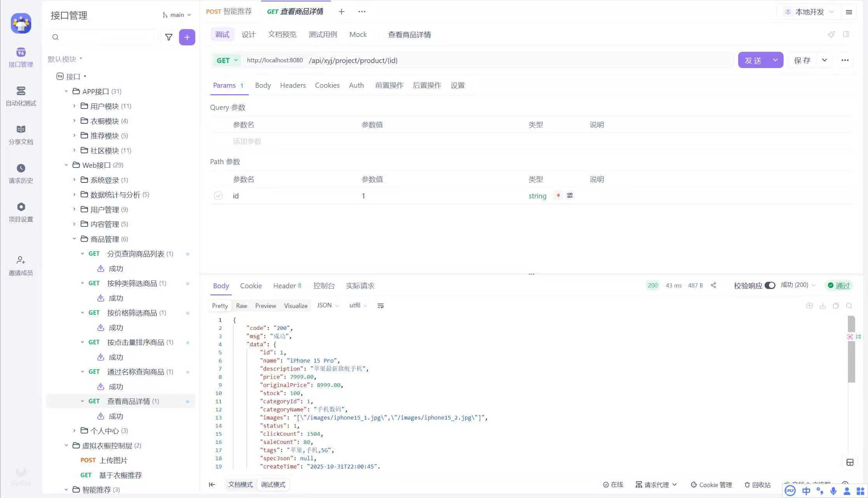Switch to 文档模式 at the bottom
Viewport: 868px width, 498px height.
tap(240, 484)
